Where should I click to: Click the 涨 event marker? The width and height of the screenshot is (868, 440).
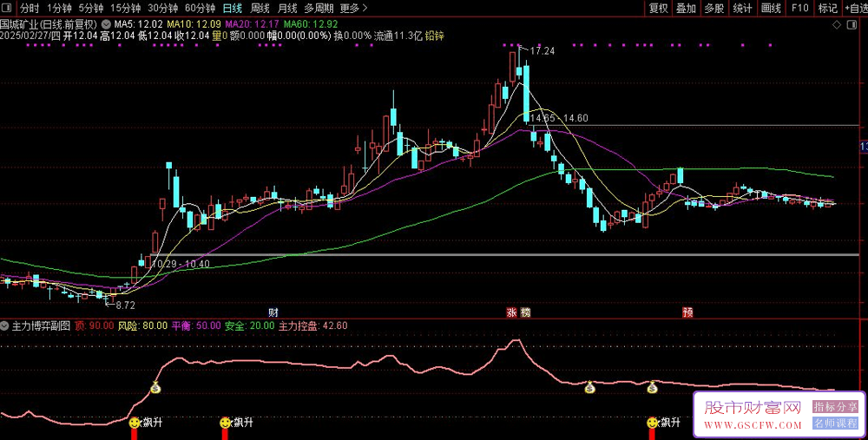[x=511, y=312]
